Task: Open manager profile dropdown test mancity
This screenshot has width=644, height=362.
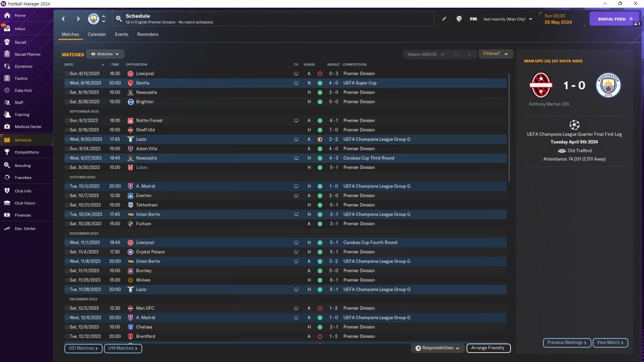Action: [508, 19]
